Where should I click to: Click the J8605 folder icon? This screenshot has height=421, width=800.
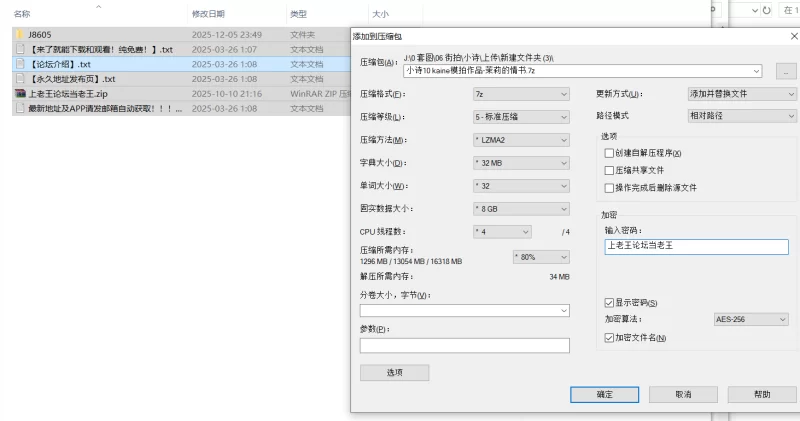(x=20, y=34)
